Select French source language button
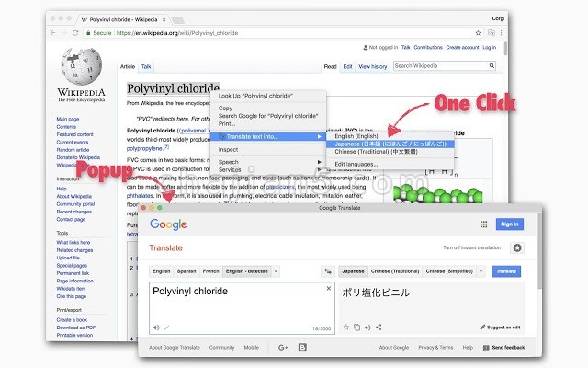 (210, 271)
